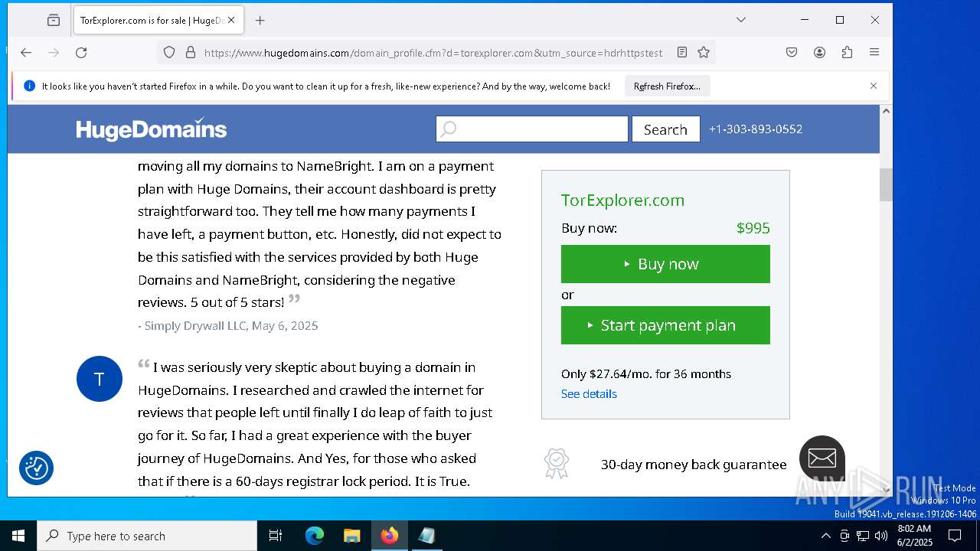Viewport: 980px width, 551px height.
Task: Show hidden system tray icons
Action: click(x=825, y=536)
